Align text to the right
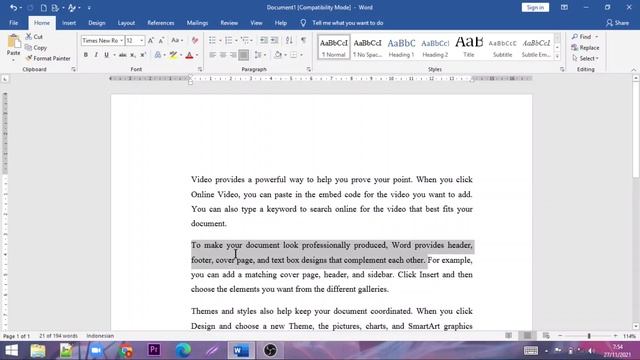The image size is (640, 360). pos(233,55)
